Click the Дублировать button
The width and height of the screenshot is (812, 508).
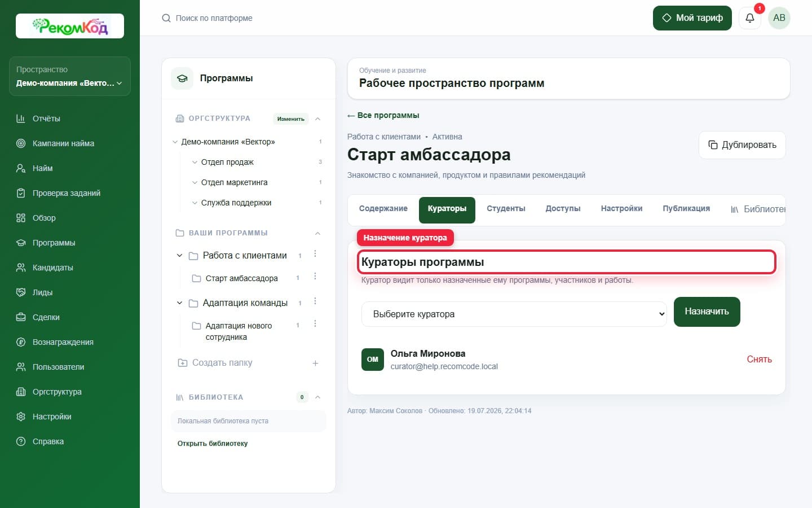pyautogui.click(x=742, y=145)
